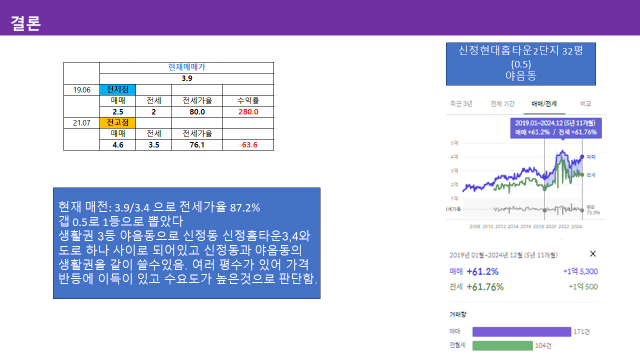Click the 4.6 매매 cell
The width and height of the screenshot is (640, 360).
click(x=118, y=145)
